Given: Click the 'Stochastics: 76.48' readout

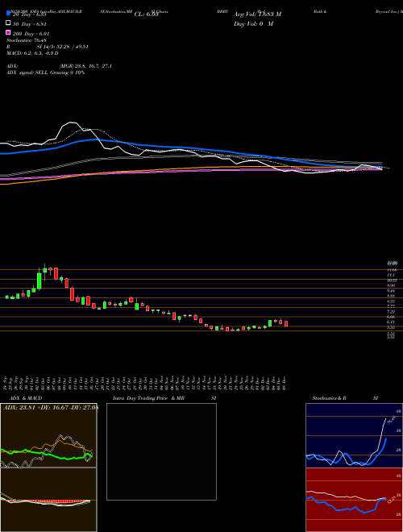Looking at the screenshot, I should click(x=26, y=40).
